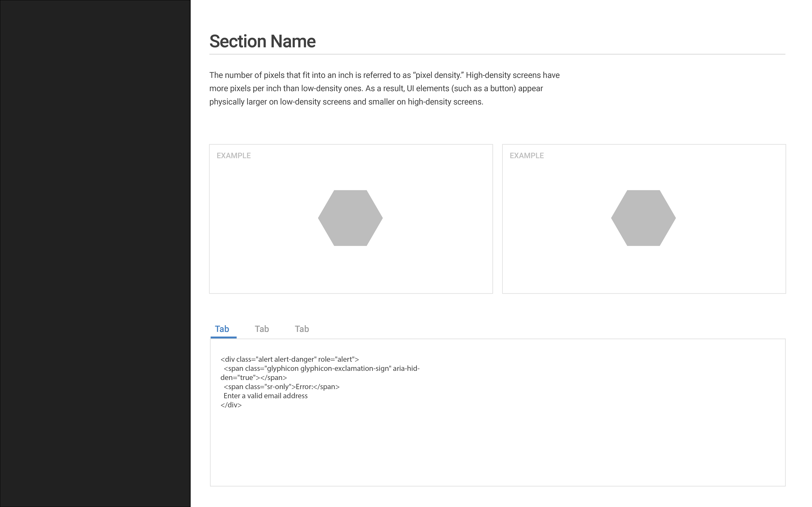812x507 pixels.
Task: Click the hexagon in the right example box
Action: [x=643, y=218]
